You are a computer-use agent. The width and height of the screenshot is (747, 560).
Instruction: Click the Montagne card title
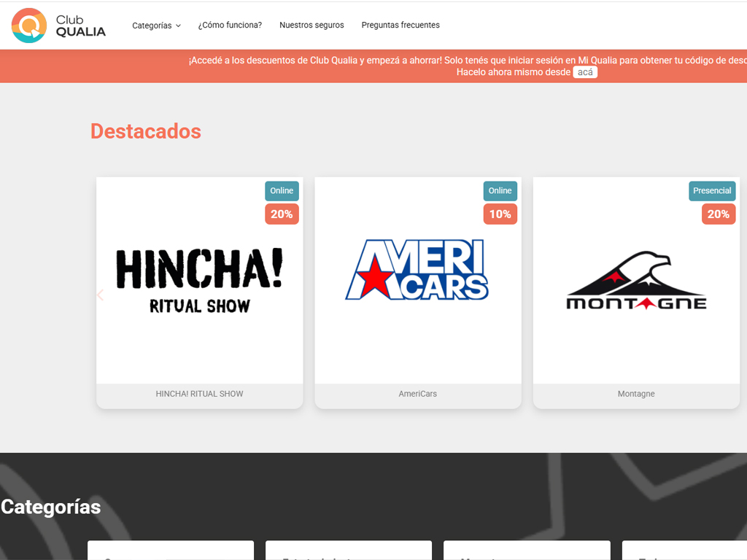click(636, 394)
